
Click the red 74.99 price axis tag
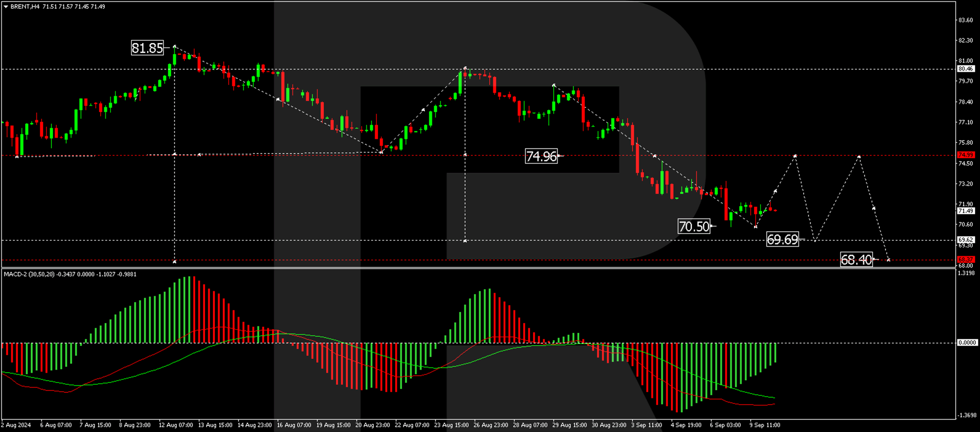965,155
